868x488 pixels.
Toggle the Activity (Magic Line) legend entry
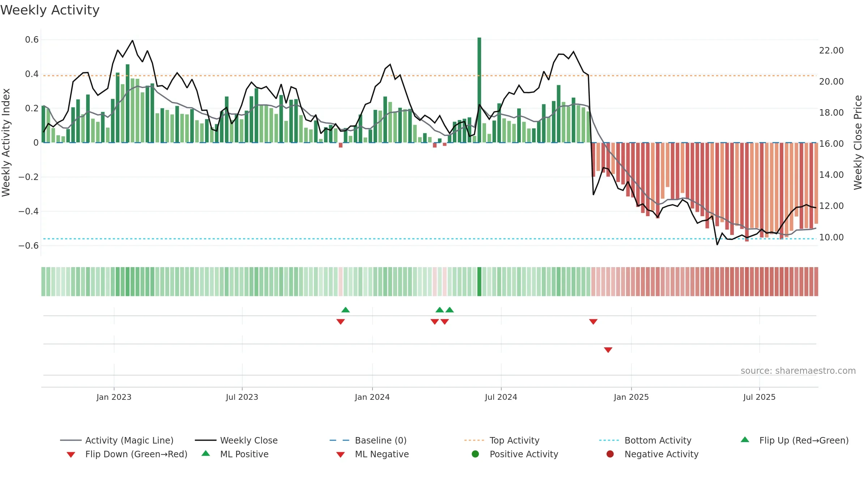point(117,440)
